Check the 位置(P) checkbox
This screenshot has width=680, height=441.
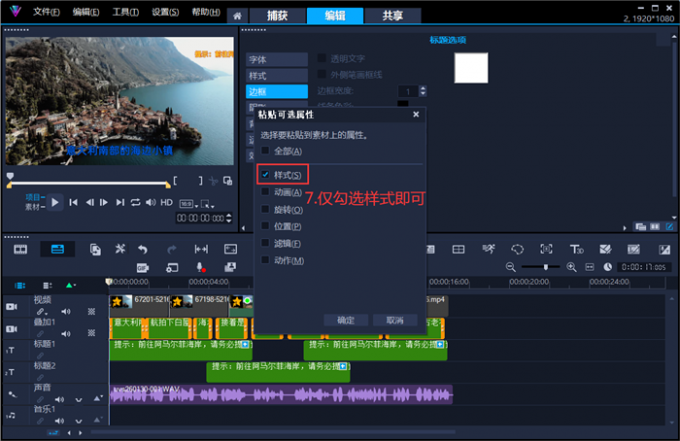265,225
